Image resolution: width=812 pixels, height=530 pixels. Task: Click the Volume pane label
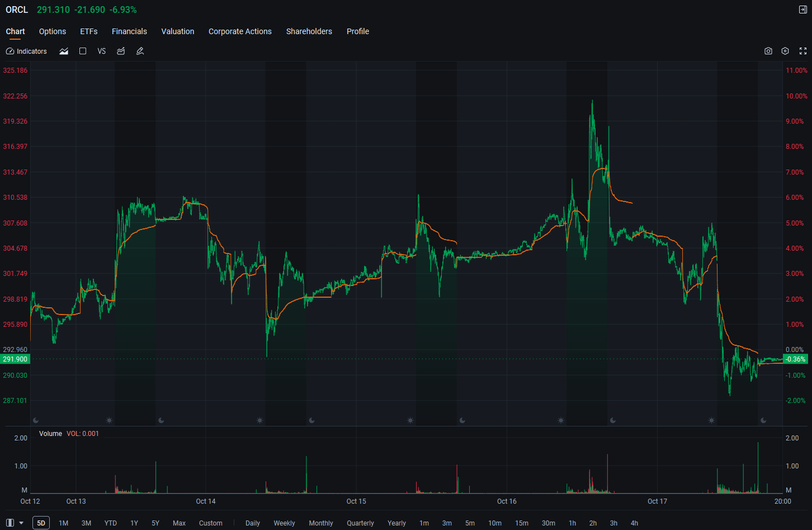coord(50,434)
